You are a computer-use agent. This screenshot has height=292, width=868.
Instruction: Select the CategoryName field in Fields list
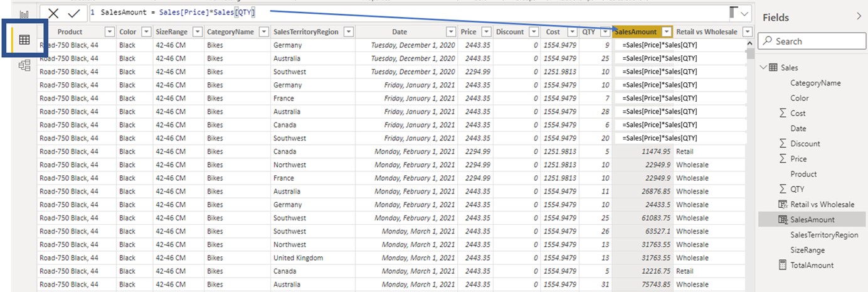coord(815,83)
